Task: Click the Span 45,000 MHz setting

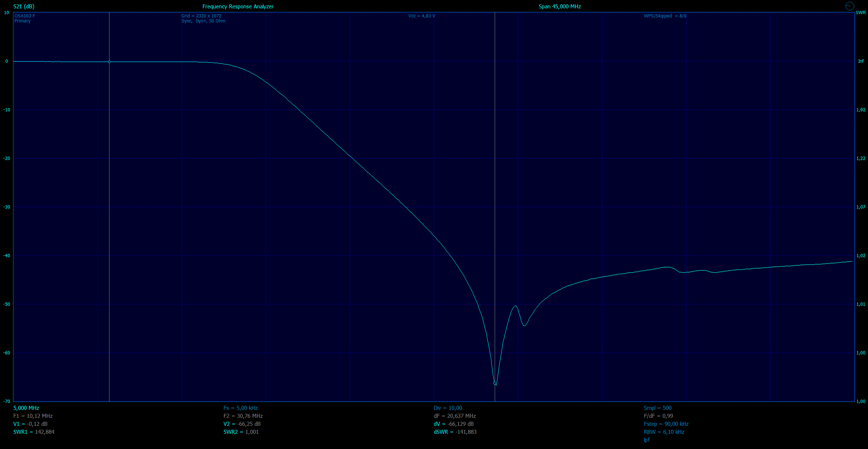Action: [x=560, y=7]
